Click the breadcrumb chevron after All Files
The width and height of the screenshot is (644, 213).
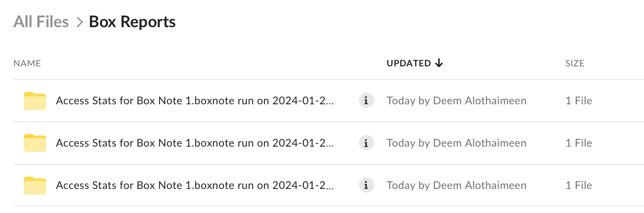[x=80, y=22]
